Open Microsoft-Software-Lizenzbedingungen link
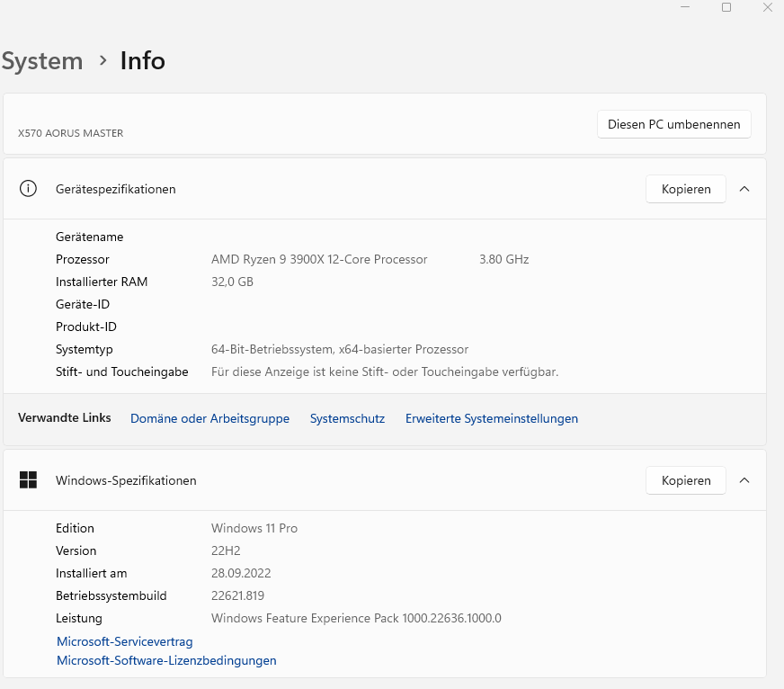This screenshot has width=784, height=689. click(166, 660)
